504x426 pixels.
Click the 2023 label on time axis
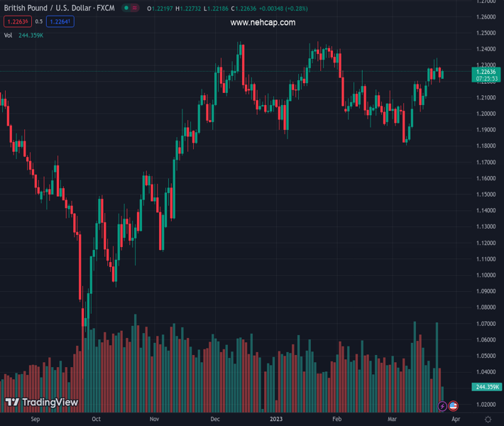(x=277, y=420)
